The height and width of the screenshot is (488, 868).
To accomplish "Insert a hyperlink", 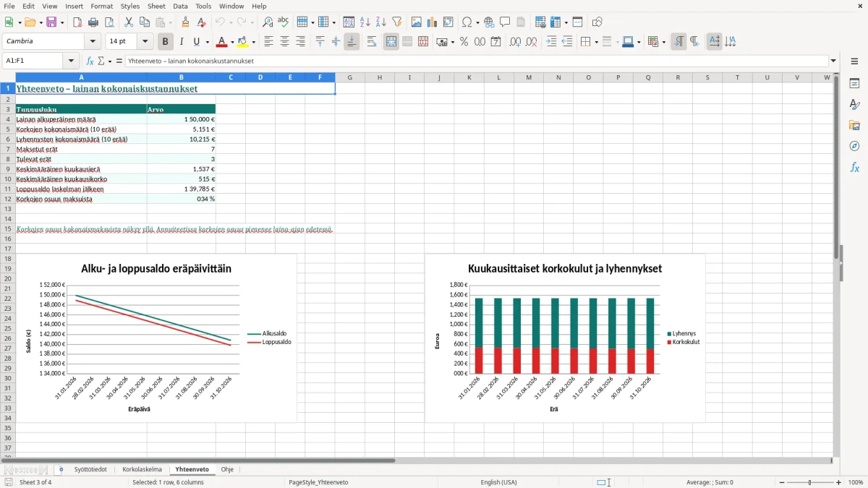I will (489, 22).
